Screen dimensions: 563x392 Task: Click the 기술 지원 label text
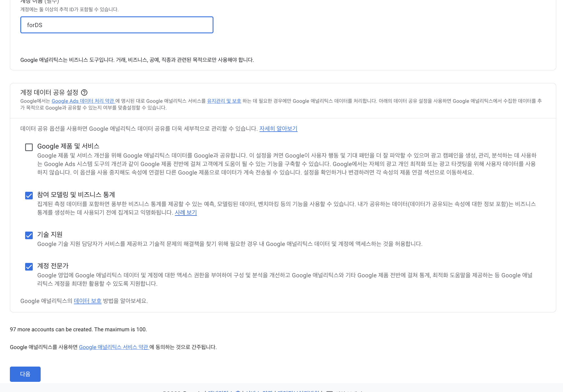click(x=50, y=234)
